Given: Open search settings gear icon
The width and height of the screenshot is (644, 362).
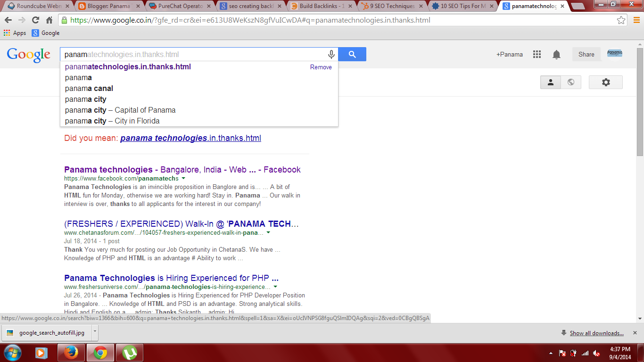Looking at the screenshot, I should (606, 82).
